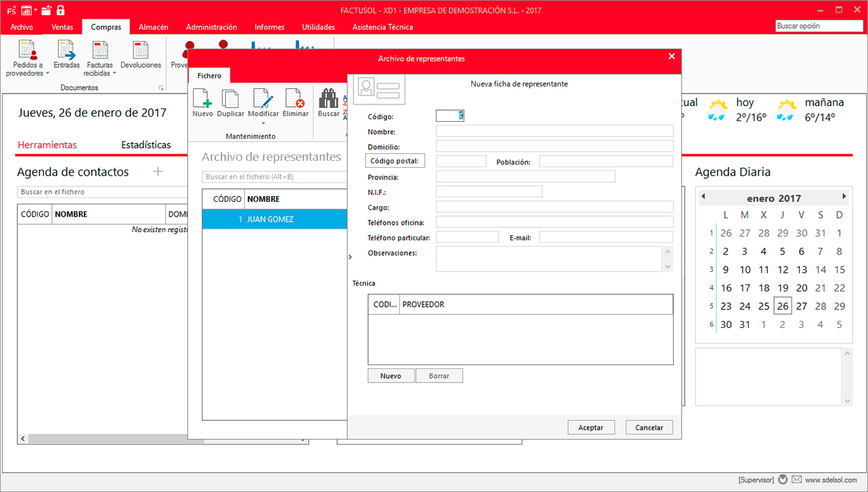This screenshot has height=492, width=868.
Task: Open the Administración ribbon tab
Action: coord(212,27)
